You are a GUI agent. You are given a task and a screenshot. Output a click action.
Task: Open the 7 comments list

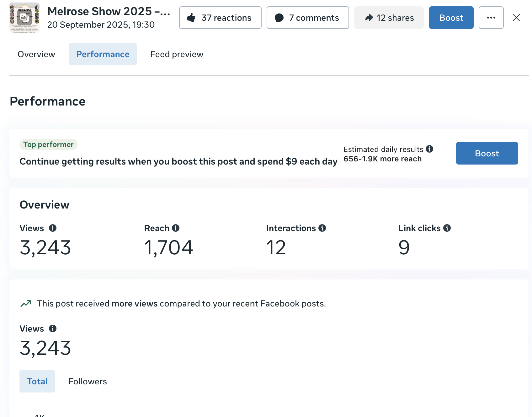pos(307,18)
